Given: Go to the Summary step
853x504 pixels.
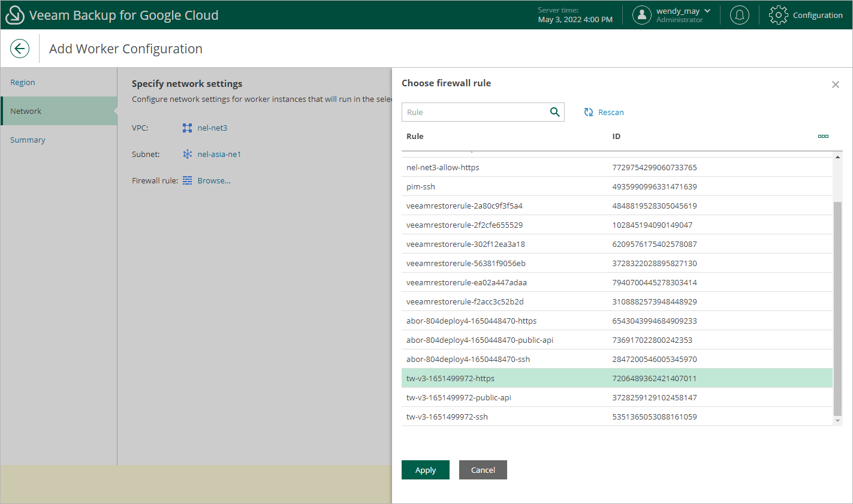Looking at the screenshot, I should click(28, 140).
